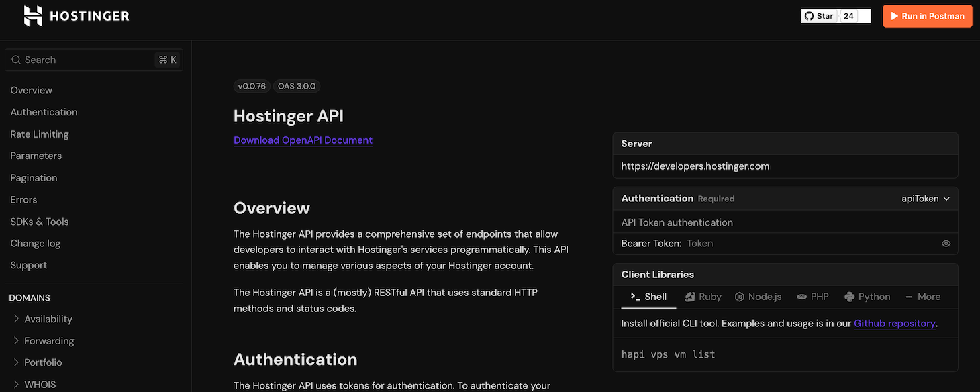Open the Download OpenAPI Document link
Image resolution: width=980 pixels, height=392 pixels.
[x=303, y=140]
